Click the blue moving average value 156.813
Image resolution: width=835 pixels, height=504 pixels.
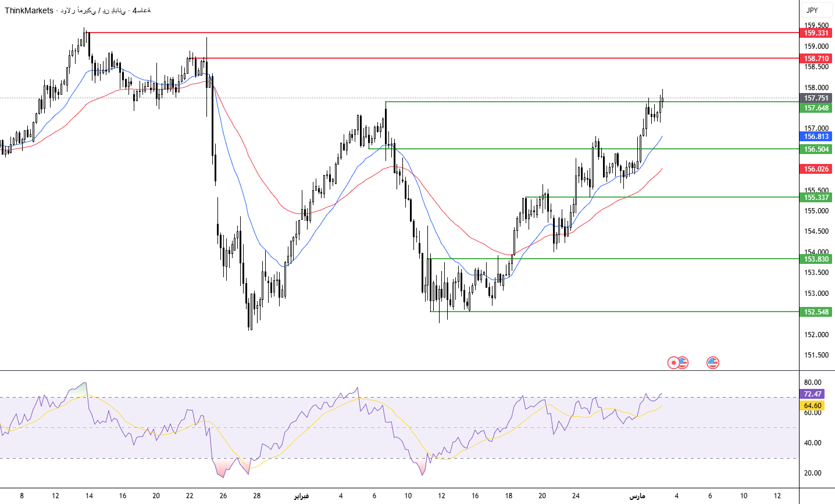[x=816, y=137]
